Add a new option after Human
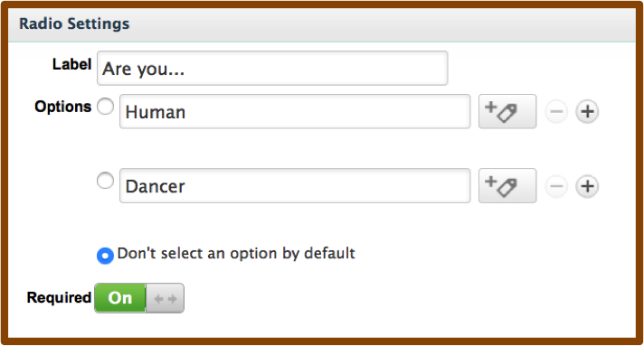The image size is (644, 346). [587, 112]
